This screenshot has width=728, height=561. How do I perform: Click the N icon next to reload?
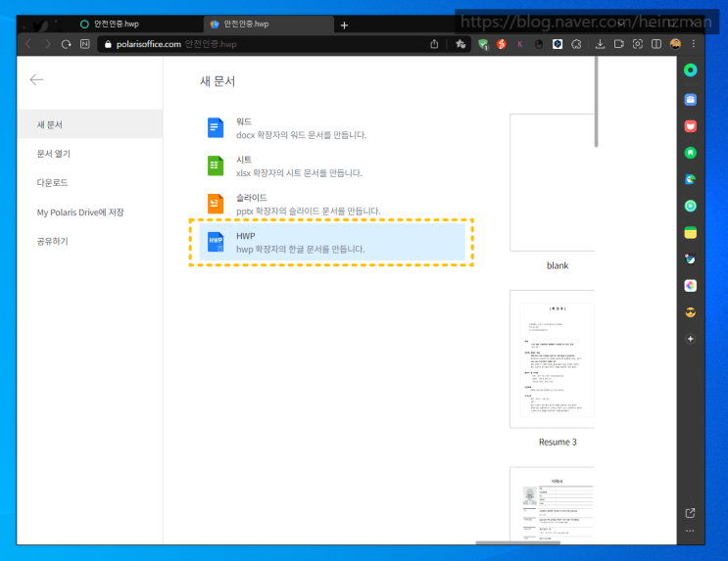pos(85,44)
